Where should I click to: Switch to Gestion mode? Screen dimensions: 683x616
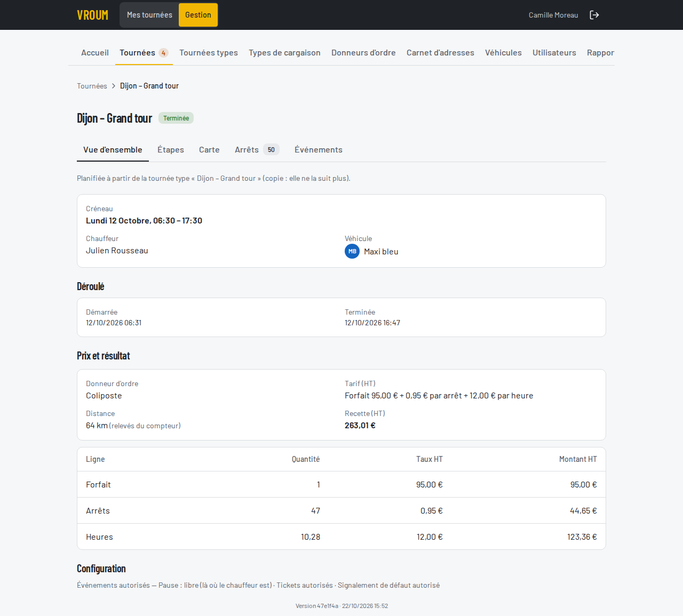click(198, 15)
